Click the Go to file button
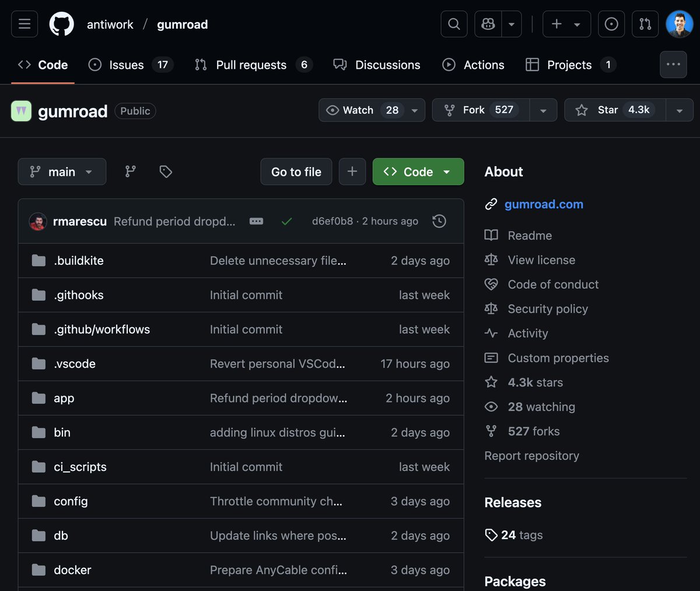The image size is (700, 591). click(x=296, y=172)
